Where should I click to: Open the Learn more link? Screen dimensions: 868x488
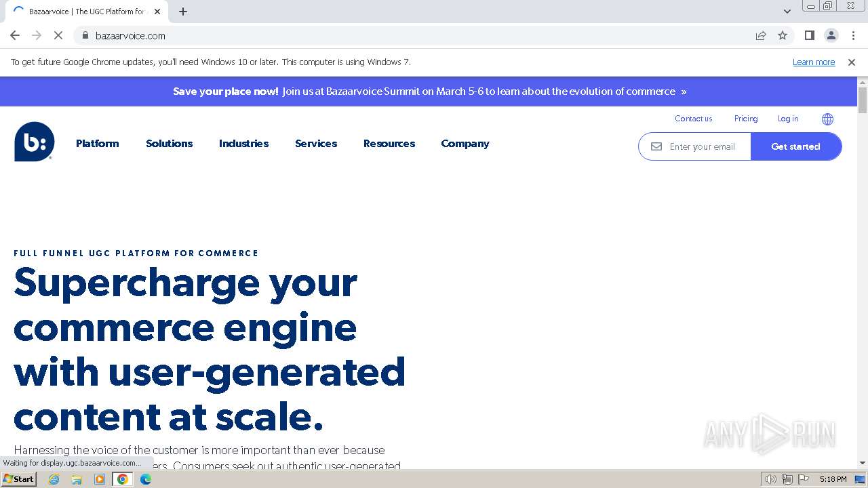point(814,62)
